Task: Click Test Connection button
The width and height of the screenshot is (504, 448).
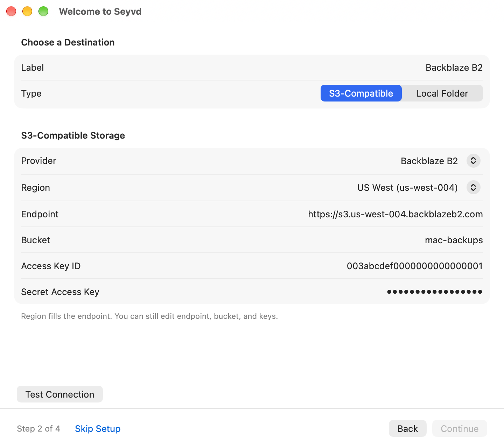Action: (60, 394)
